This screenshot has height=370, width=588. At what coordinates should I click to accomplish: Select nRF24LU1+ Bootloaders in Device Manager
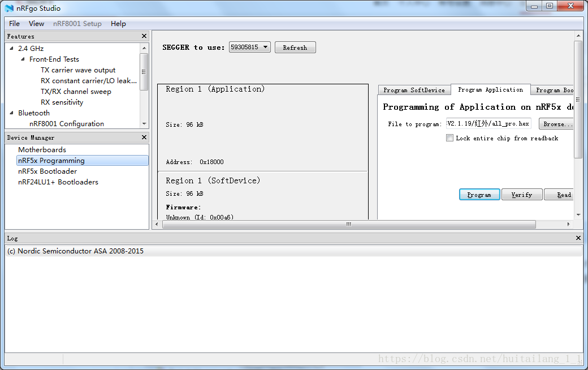(58, 182)
